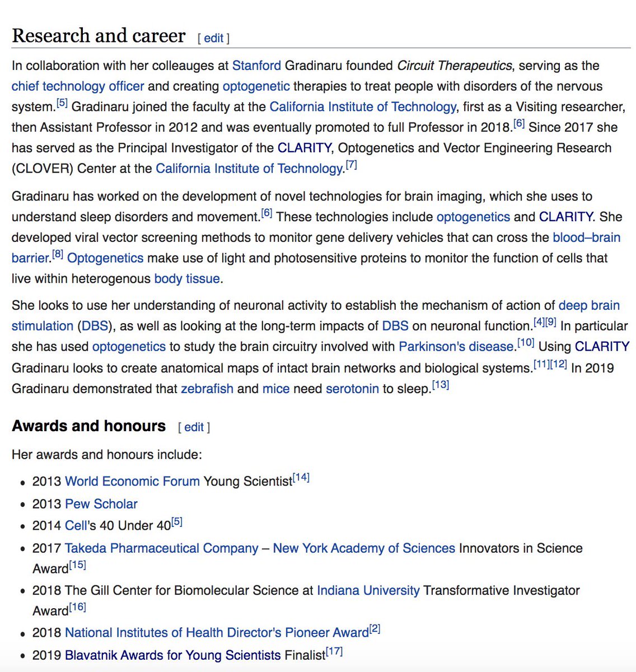Open Pew Scholar link
636x672 pixels.
point(101,504)
